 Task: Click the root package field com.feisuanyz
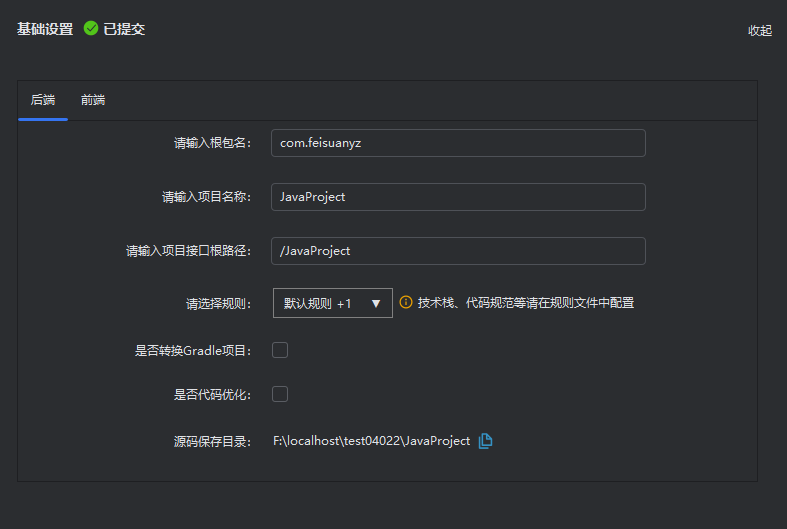458,143
